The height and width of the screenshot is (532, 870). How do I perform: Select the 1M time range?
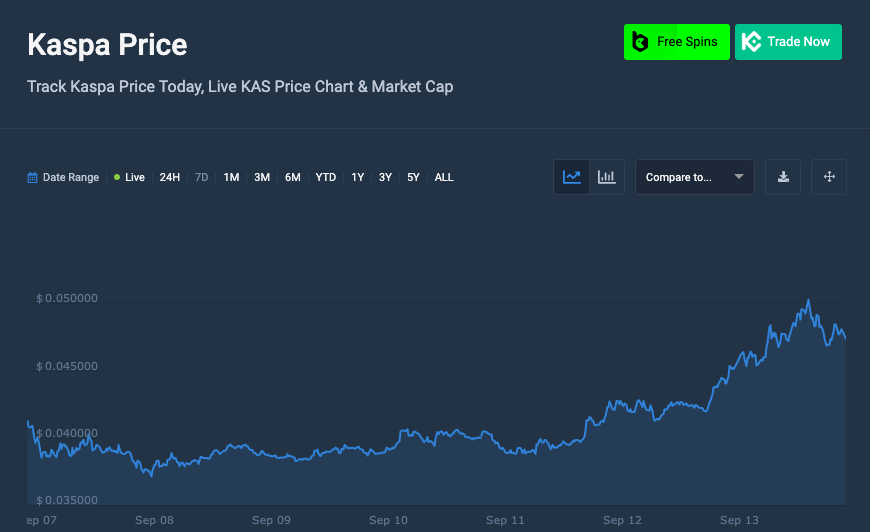point(231,178)
